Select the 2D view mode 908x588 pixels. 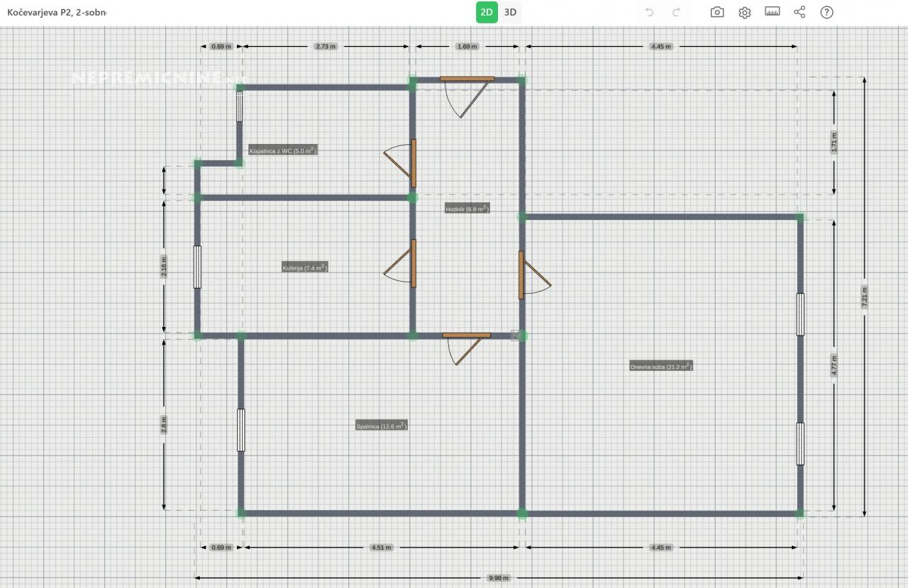click(x=487, y=12)
